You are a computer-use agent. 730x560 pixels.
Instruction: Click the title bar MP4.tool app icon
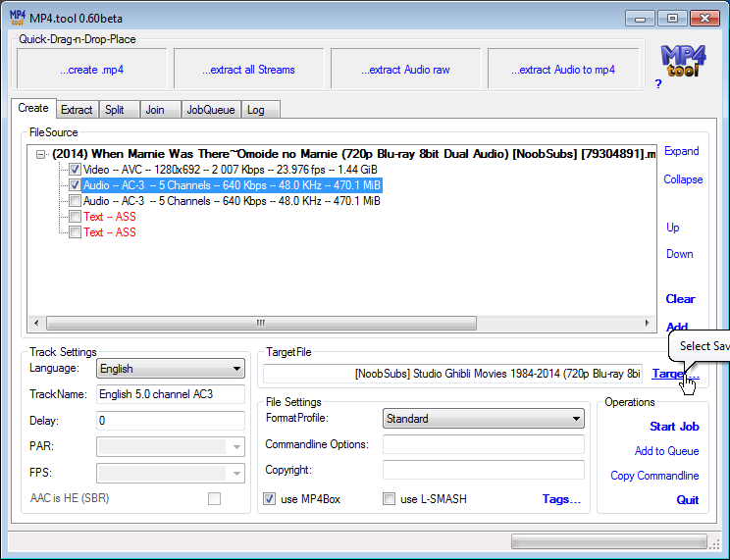17,17
